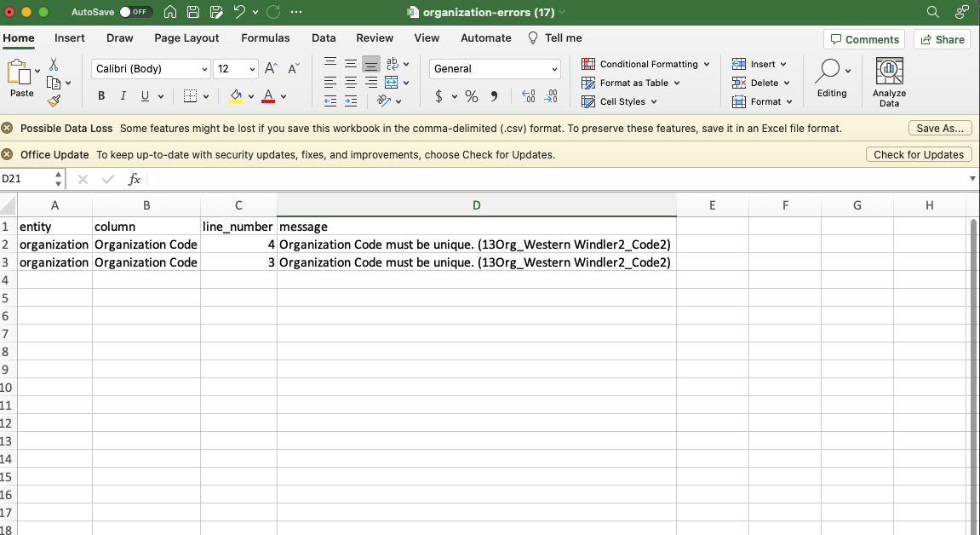Viewport: 980px width, 535px height.
Task: Click the Decrease Indent icon
Action: coord(330,101)
